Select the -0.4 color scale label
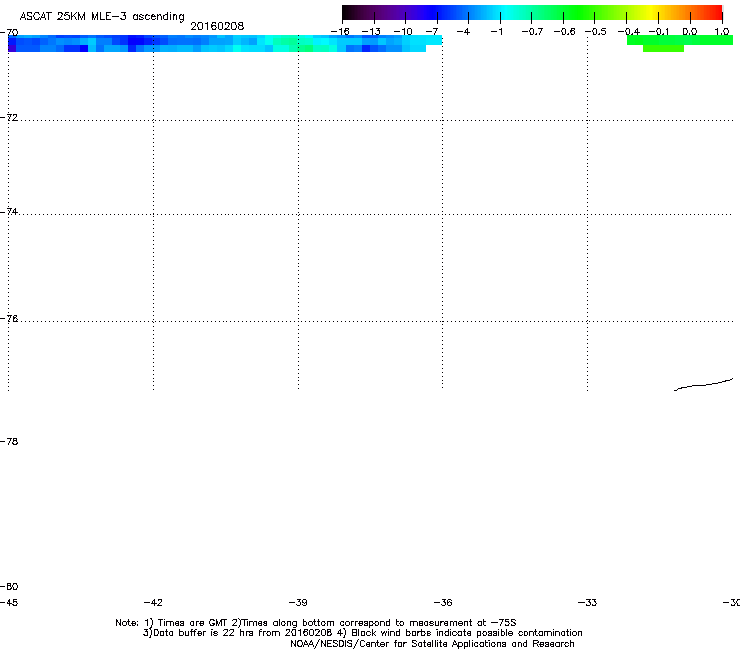This screenshot has height=650, width=740. point(629,32)
